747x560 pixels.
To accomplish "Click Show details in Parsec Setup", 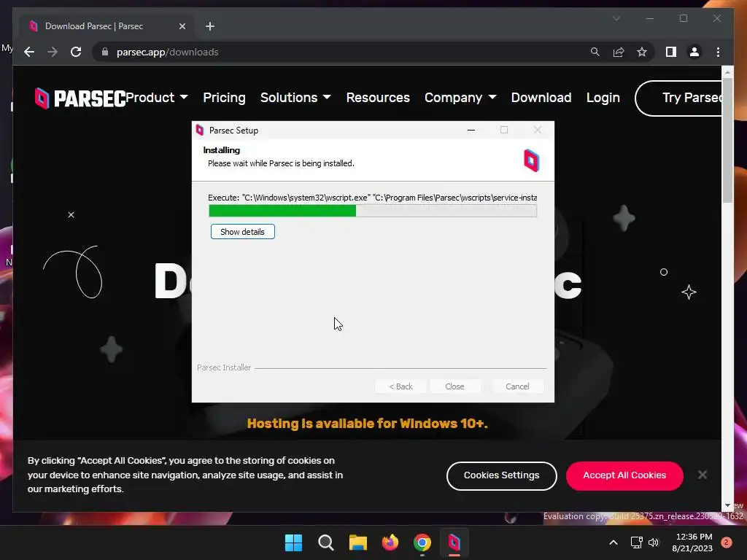I will [242, 232].
